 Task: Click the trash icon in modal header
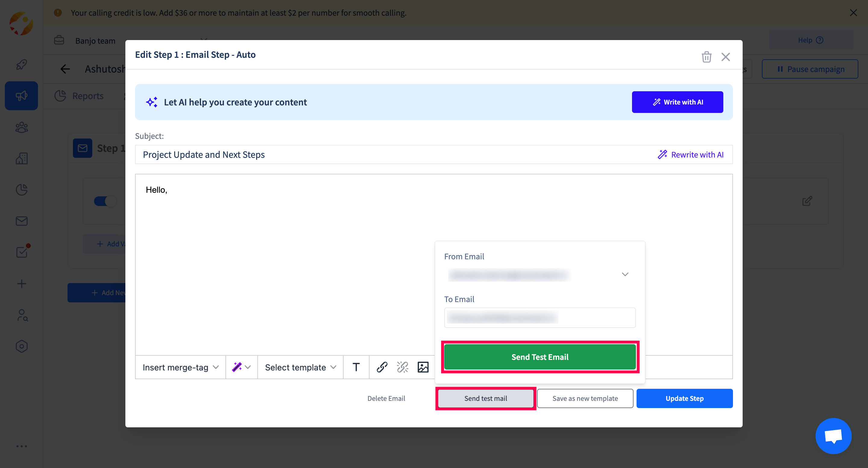tap(706, 57)
